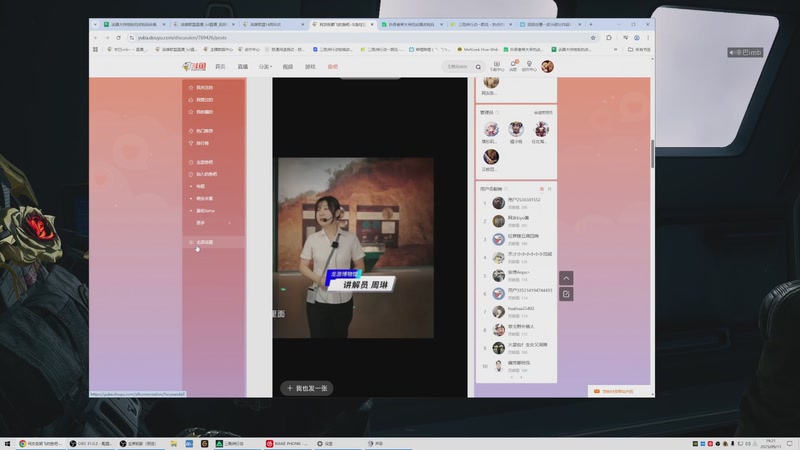Switch to the first browser tab
The height and width of the screenshot is (450, 800).
tap(133, 24)
